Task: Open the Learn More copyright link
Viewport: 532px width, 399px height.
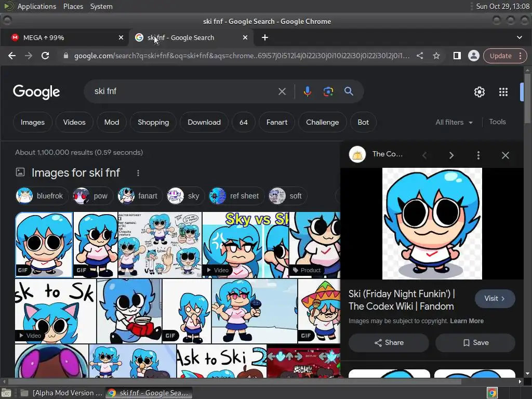Action: [x=467, y=321]
